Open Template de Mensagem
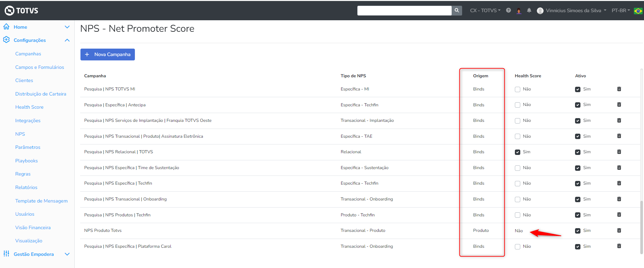The image size is (644, 268). click(x=41, y=201)
